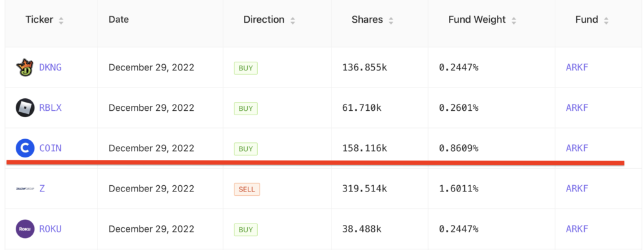Select the 61.710k shares value

[x=362, y=108]
